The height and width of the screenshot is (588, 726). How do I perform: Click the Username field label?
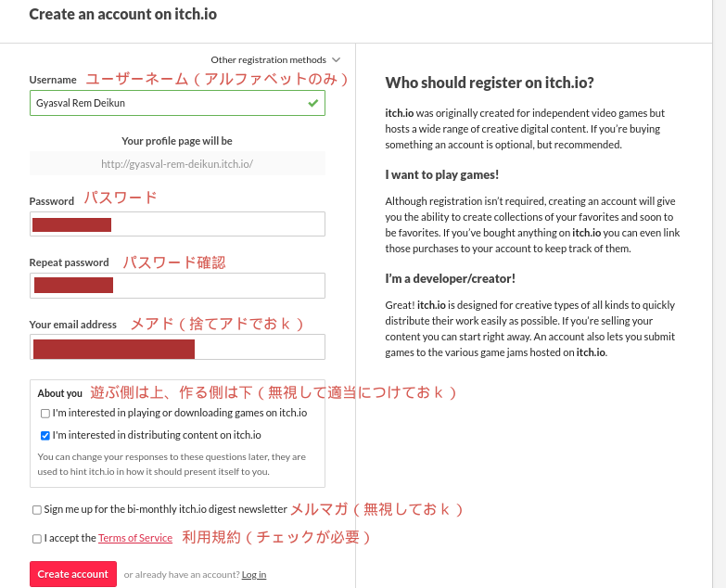pyautogui.click(x=53, y=80)
